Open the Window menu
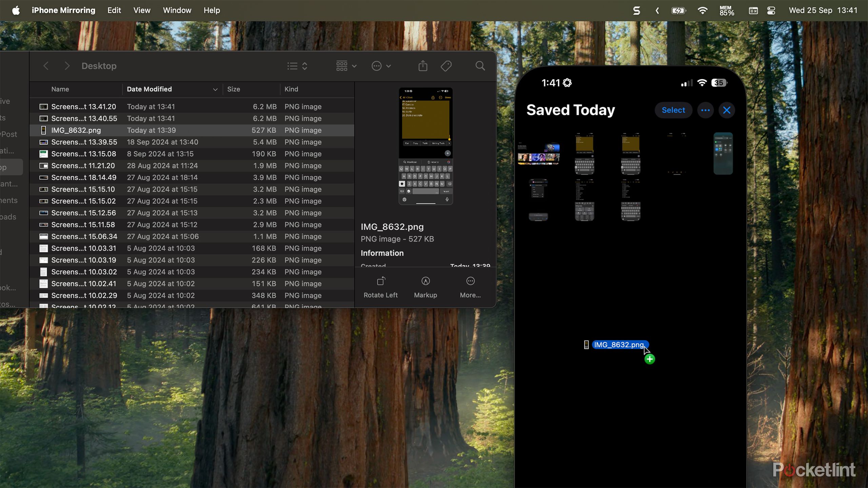 tap(177, 11)
